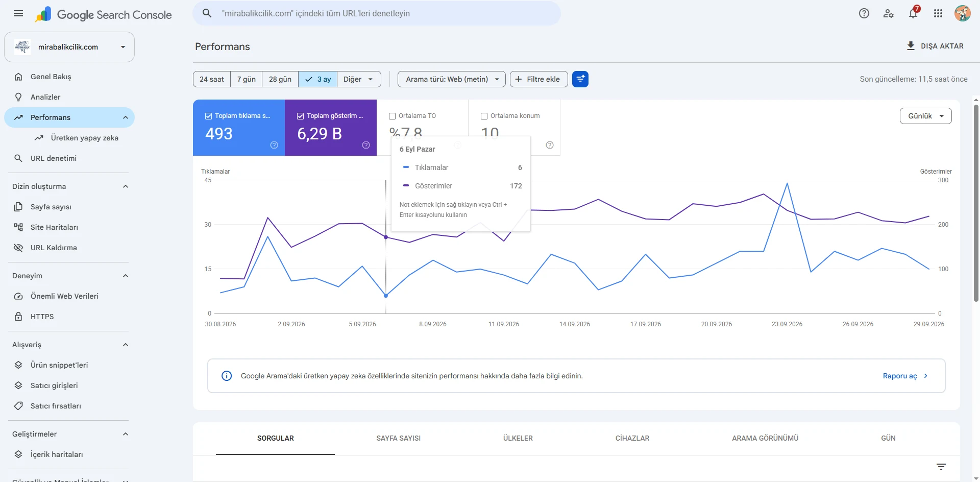Open URL Kaldırma in sidebar
The image size is (980, 482).
[69, 248]
